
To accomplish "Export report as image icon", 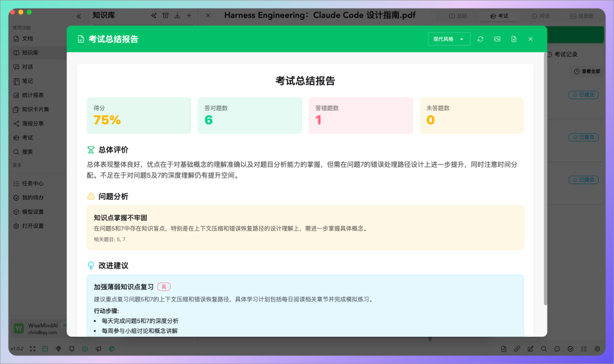I will coord(497,39).
